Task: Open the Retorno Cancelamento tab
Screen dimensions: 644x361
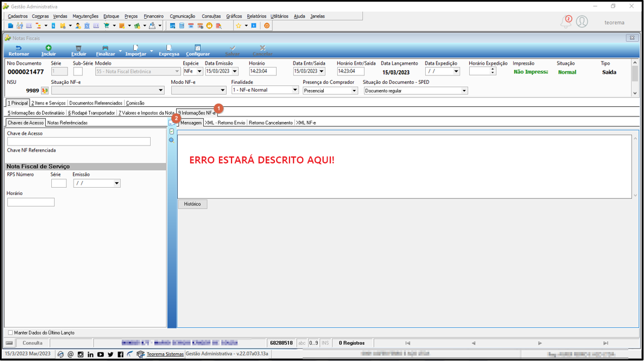Action: [271, 123]
